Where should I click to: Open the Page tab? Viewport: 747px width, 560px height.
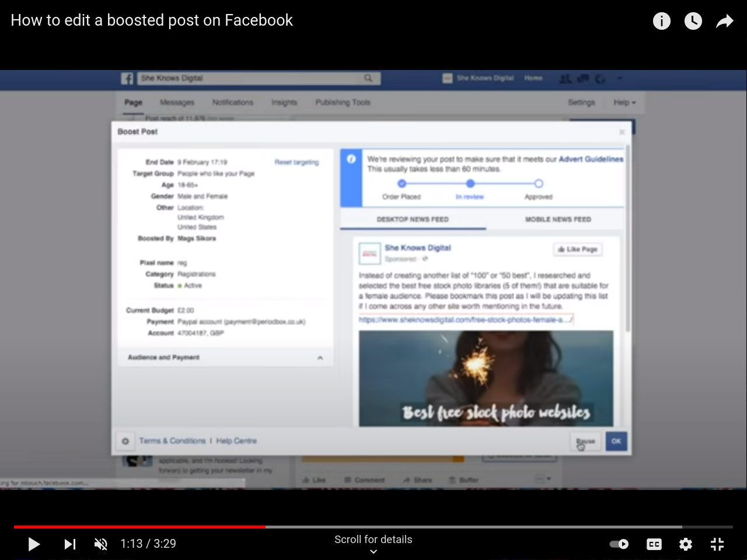coord(133,103)
